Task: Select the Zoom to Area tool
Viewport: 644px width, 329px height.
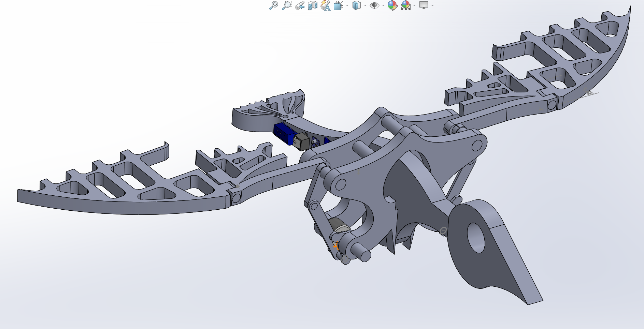Action: tap(286, 5)
